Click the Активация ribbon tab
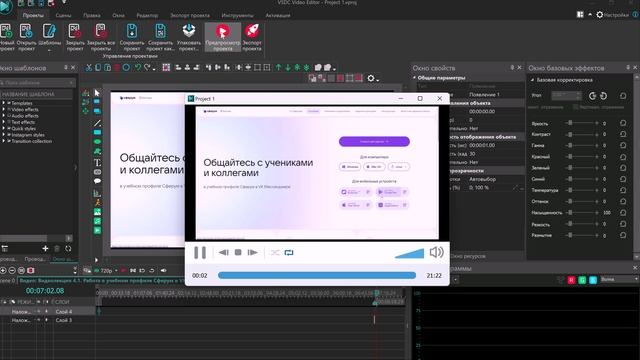 (278, 15)
